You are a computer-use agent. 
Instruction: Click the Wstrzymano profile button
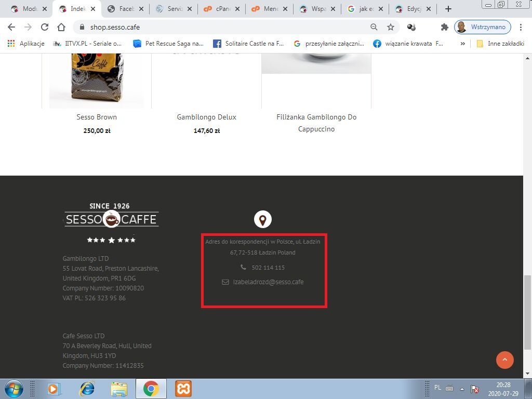[483, 27]
